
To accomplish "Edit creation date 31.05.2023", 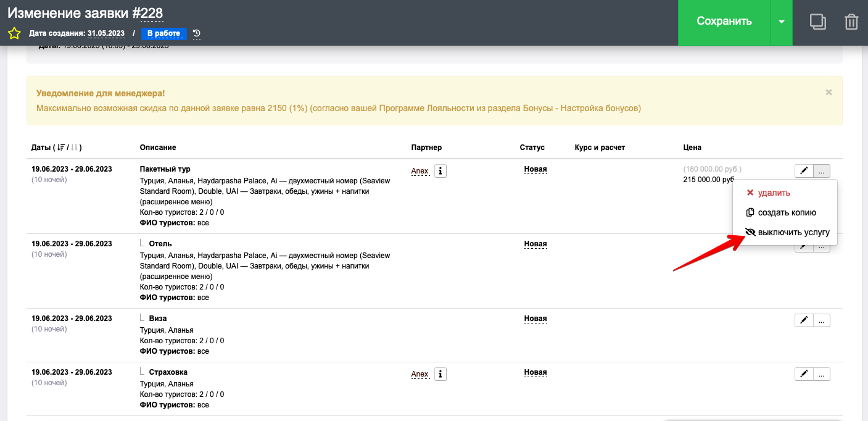I will pos(106,33).
